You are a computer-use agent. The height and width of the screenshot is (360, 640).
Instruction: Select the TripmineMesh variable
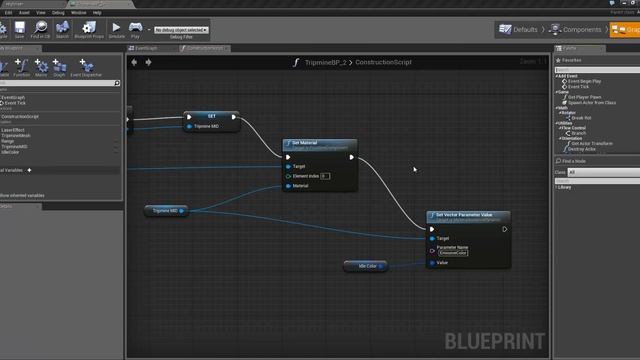[x=16, y=136]
